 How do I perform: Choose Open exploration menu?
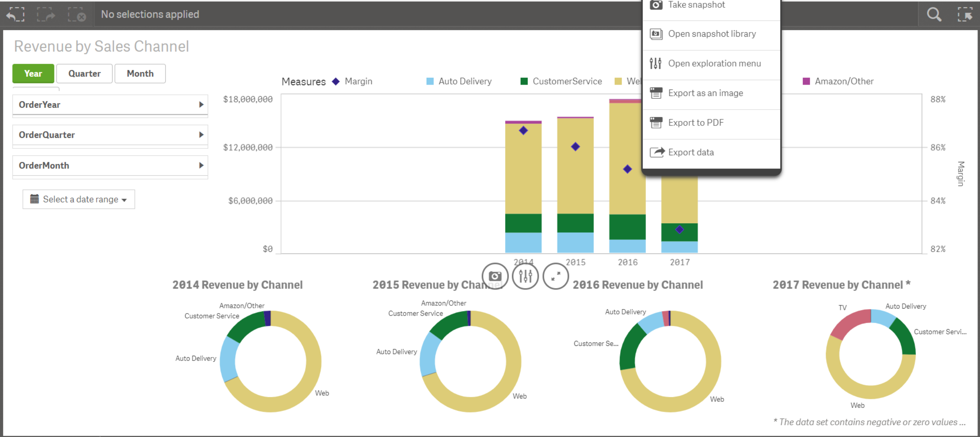711,65
